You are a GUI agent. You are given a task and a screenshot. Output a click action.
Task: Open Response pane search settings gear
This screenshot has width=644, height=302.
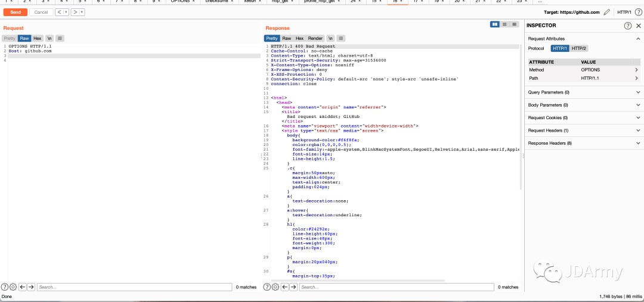[x=275, y=287]
